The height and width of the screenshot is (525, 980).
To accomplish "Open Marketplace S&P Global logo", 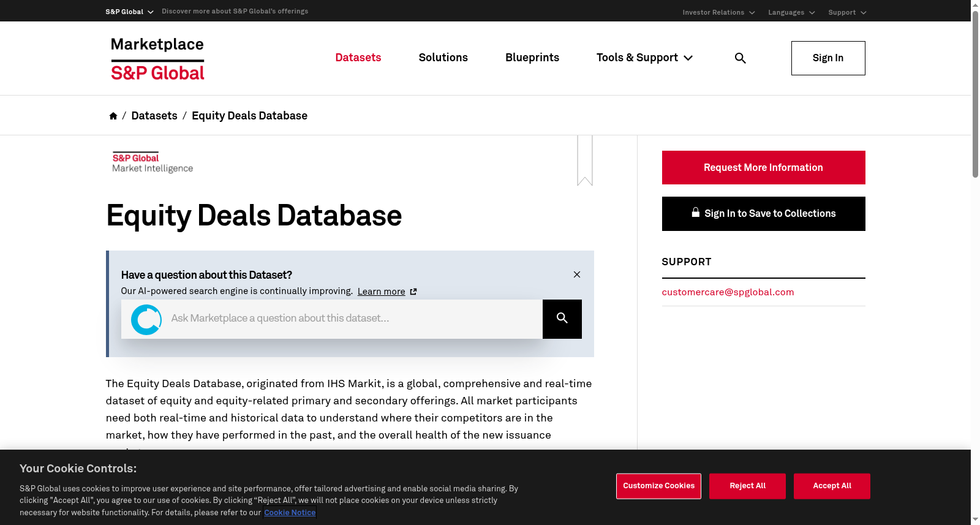I will coord(157,58).
